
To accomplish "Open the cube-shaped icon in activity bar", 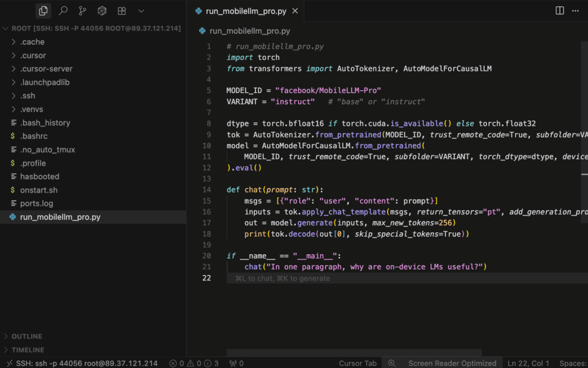I will [102, 11].
